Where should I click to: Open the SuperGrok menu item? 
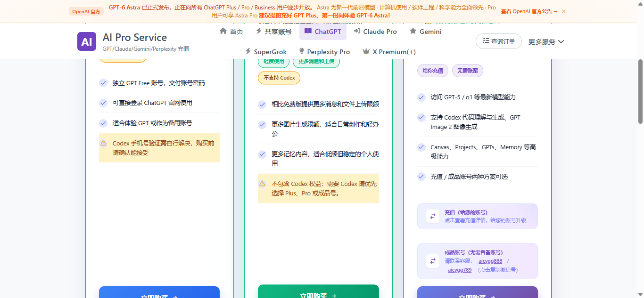(x=266, y=51)
